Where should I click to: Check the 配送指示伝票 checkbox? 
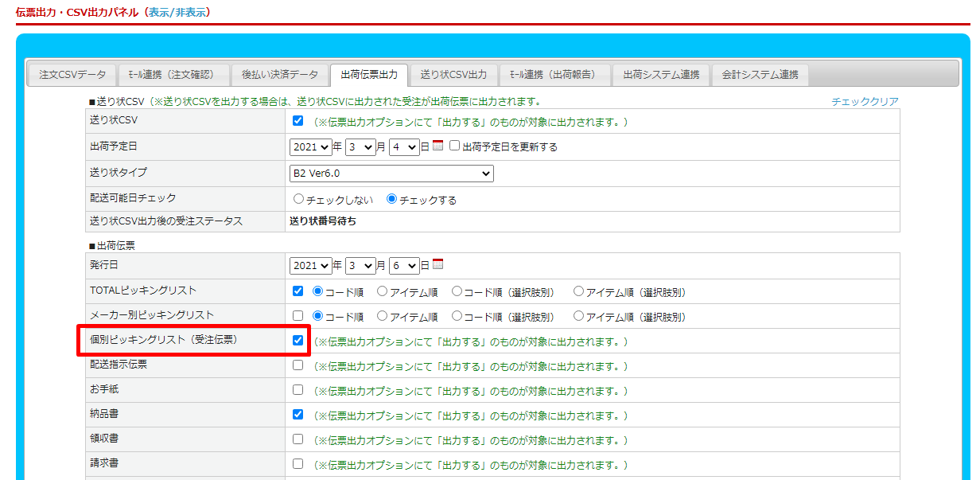[x=298, y=365]
